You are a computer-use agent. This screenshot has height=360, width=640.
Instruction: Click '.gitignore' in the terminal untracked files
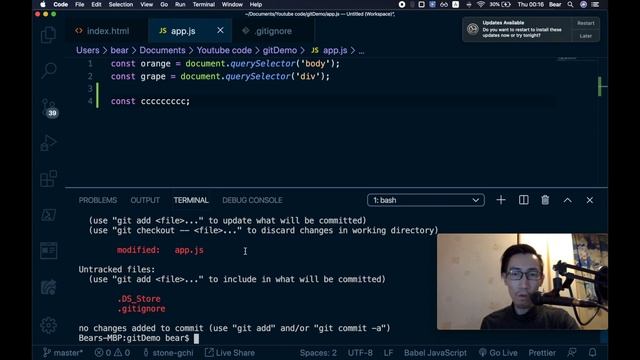pos(141,309)
